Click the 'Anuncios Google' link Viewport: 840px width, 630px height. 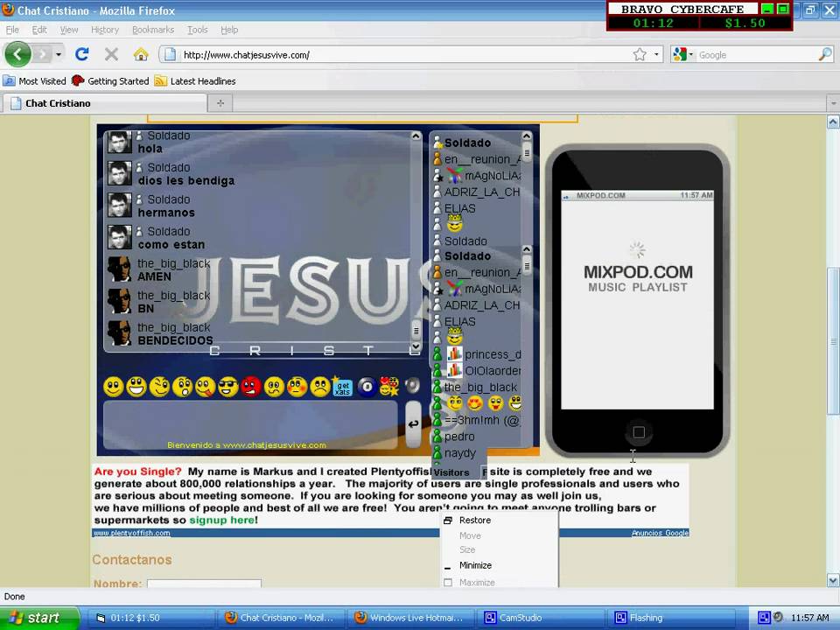pos(660,533)
